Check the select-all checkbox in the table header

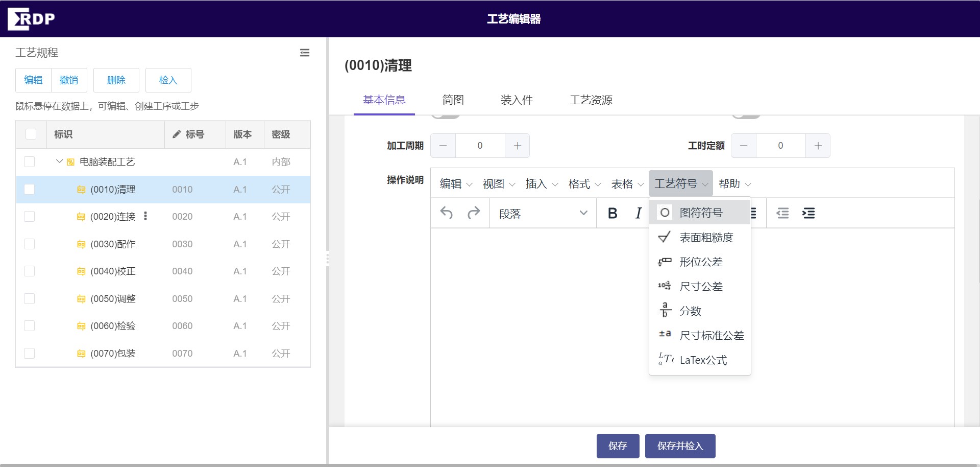click(x=31, y=134)
